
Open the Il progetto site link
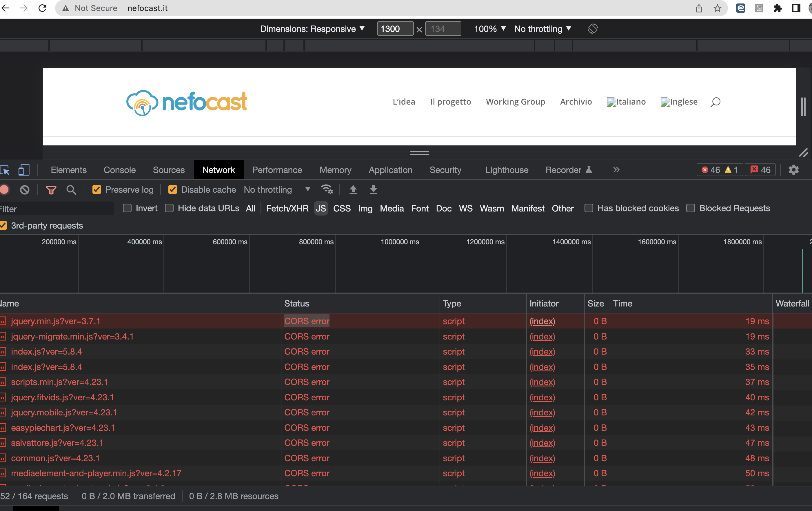coord(450,102)
